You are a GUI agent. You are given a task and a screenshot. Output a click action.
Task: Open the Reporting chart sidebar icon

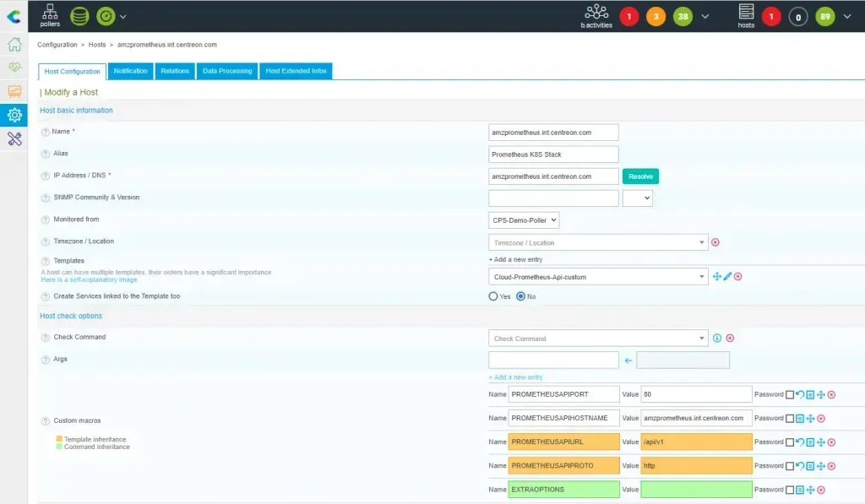[14, 91]
